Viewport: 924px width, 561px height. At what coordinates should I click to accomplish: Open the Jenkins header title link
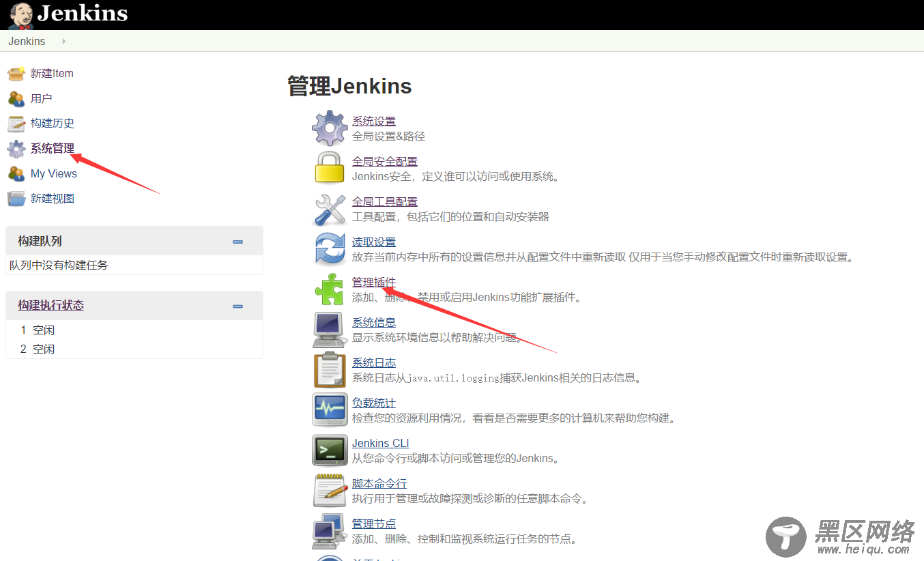(x=83, y=13)
